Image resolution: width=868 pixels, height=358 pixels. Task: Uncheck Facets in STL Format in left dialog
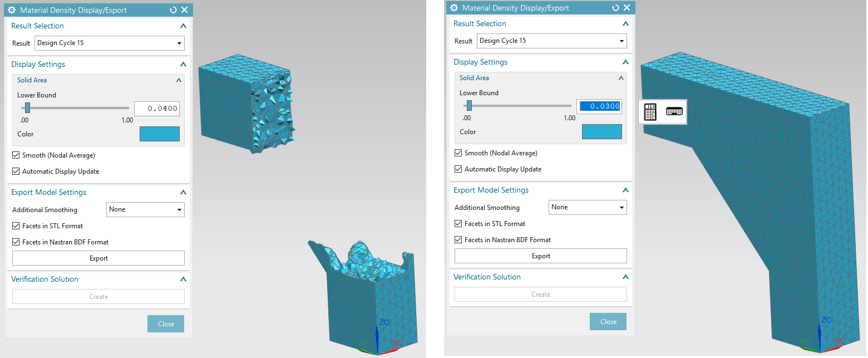tap(16, 226)
